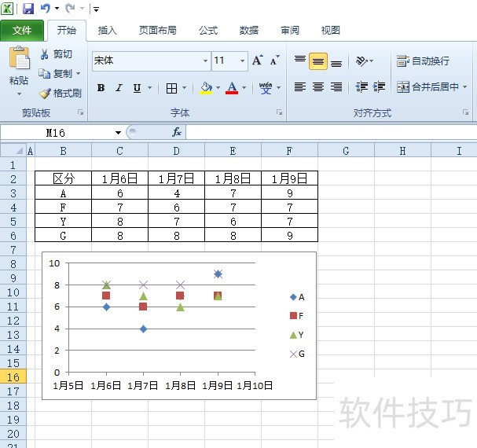
Task: Customize the quick access toolbar dropdown
Action: click(x=96, y=9)
